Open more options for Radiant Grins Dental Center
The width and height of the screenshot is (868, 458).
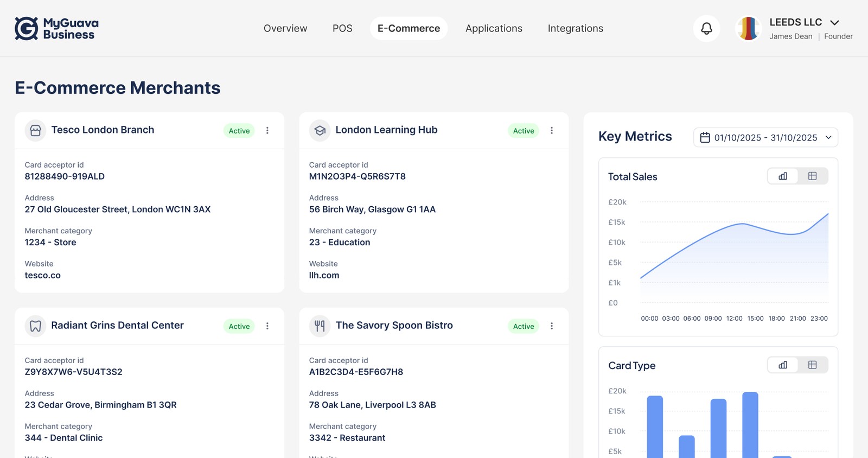tap(267, 326)
